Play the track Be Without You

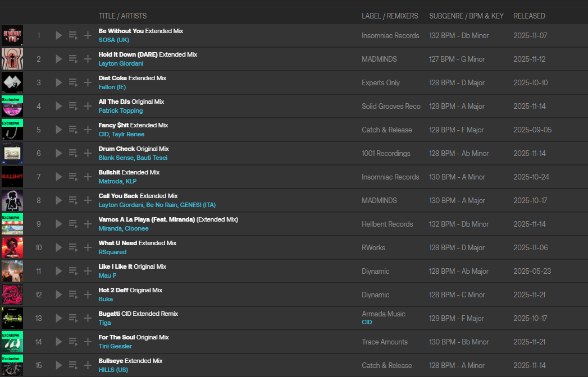tap(59, 35)
